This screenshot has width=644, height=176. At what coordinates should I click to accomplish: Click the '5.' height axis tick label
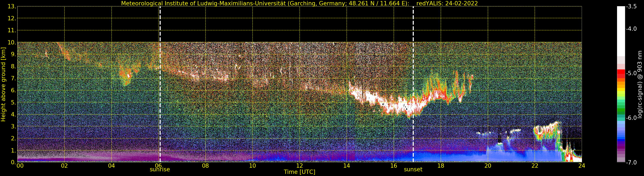(13, 102)
